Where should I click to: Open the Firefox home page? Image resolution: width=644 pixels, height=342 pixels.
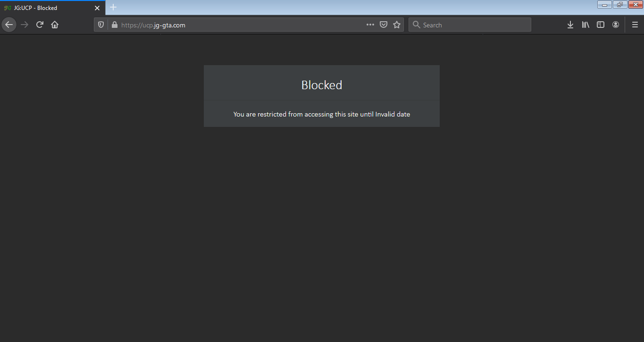click(x=55, y=25)
